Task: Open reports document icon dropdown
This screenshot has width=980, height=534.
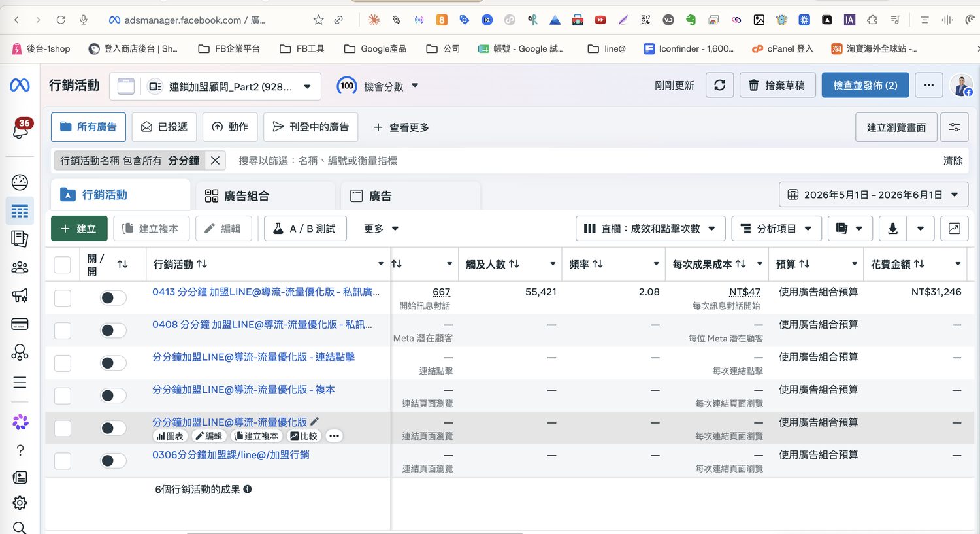Action: pyautogui.click(x=849, y=228)
